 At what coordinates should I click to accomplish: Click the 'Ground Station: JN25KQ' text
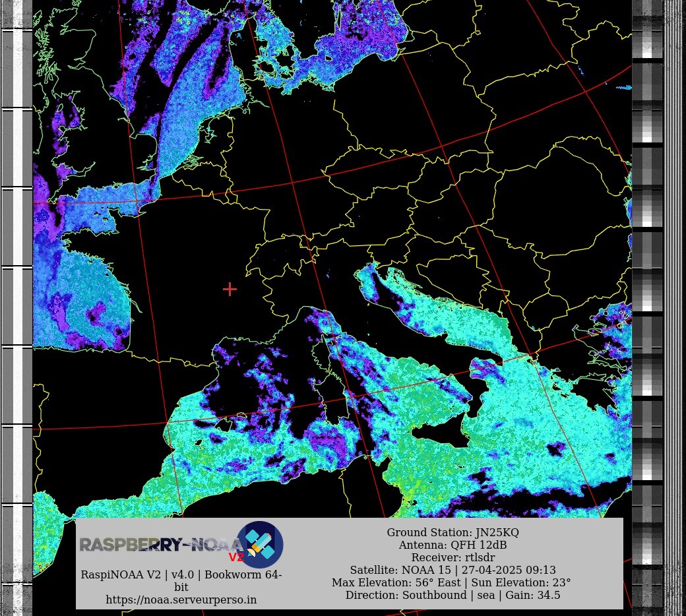point(452,532)
